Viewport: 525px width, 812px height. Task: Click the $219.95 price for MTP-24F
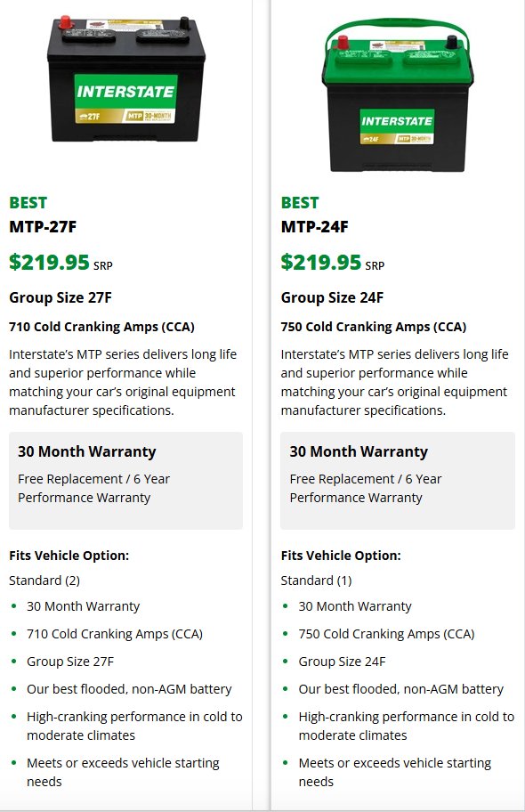[x=321, y=262]
